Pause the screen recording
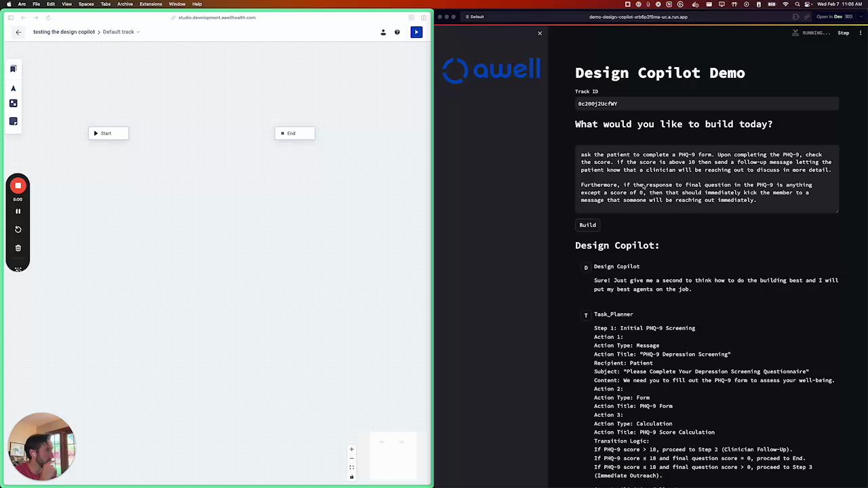The height and width of the screenshot is (488, 868). coord(18,211)
